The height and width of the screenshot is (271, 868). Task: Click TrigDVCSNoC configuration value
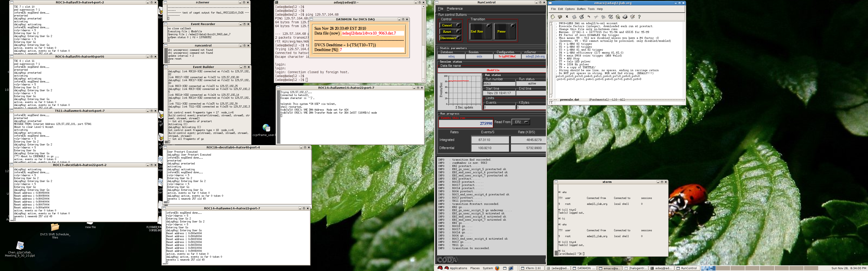pyautogui.click(x=507, y=56)
